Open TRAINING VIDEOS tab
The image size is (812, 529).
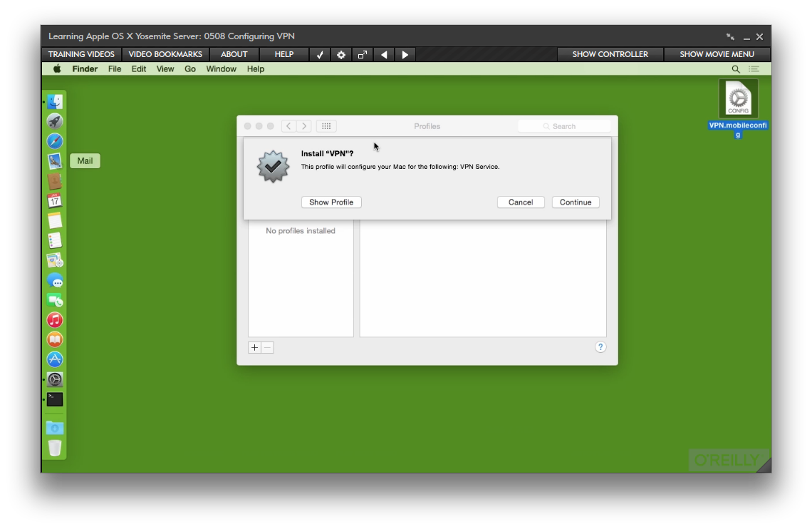[x=81, y=54]
